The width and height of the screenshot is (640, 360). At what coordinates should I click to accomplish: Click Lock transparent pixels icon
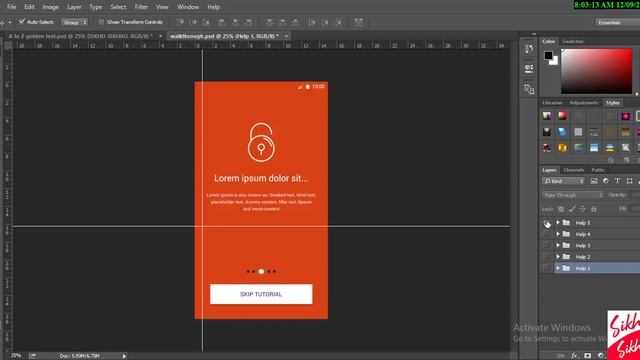tap(561, 209)
